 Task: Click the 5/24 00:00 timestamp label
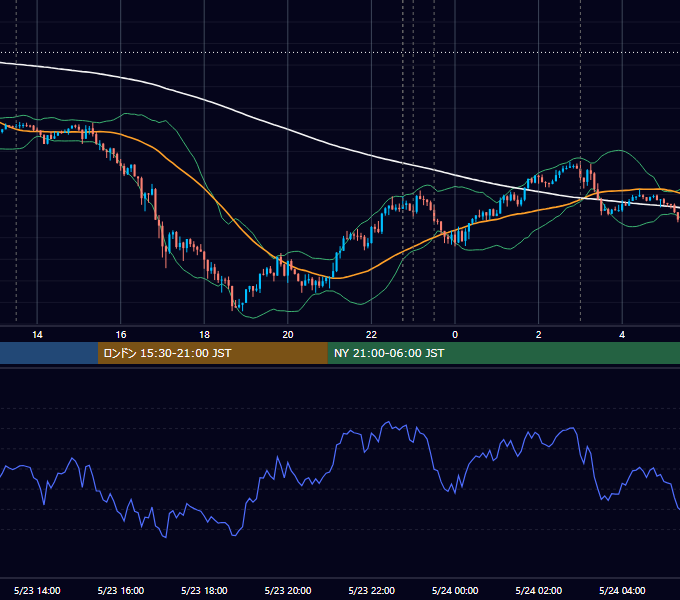click(455, 590)
